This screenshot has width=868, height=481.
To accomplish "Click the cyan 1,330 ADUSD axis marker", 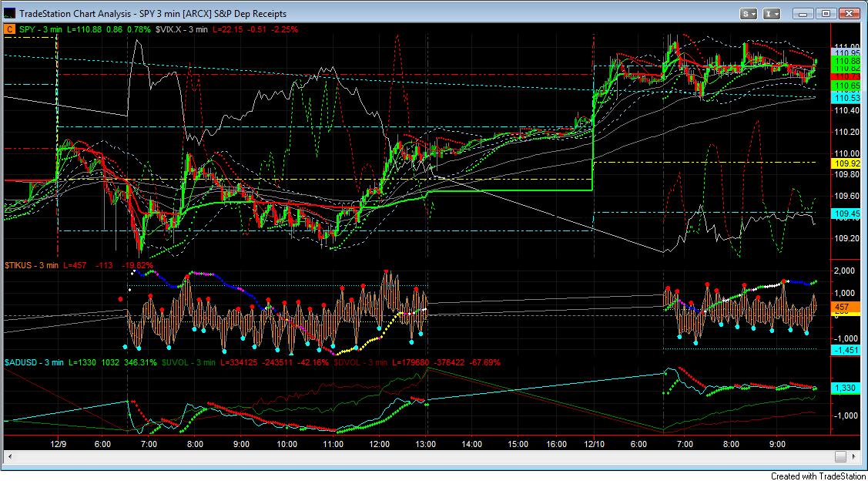I will click(844, 388).
